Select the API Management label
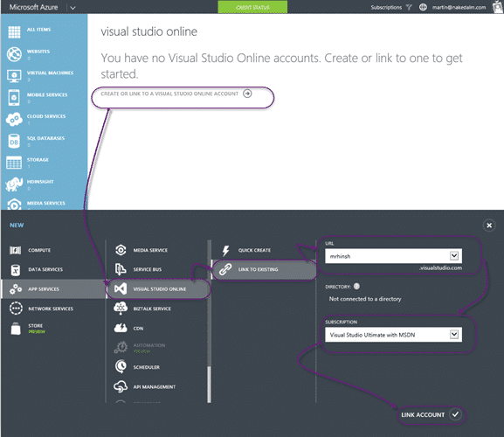Image resolution: width=504 pixels, height=437 pixels. pyautogui.click(x=155, y=387)
